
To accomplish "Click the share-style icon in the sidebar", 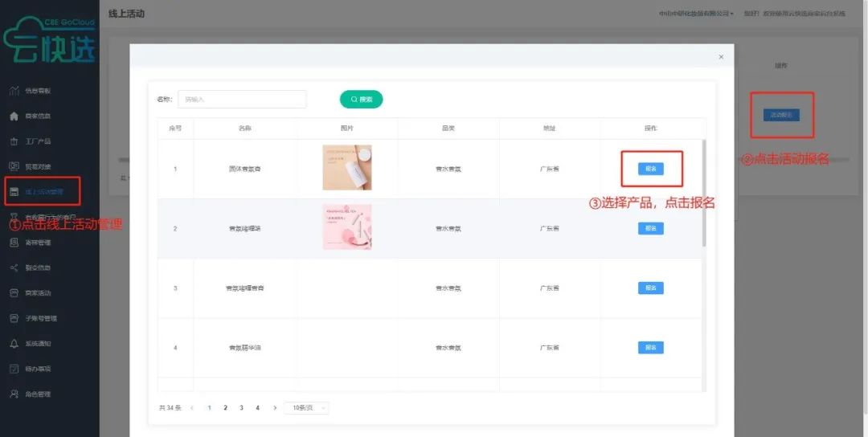I will click(14, 268).
